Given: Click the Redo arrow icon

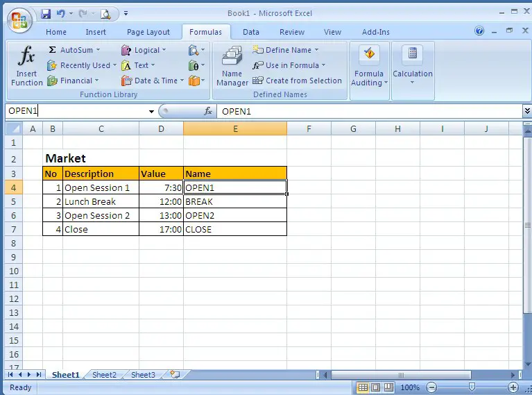Looking at the screenshot, I should 83,14.
